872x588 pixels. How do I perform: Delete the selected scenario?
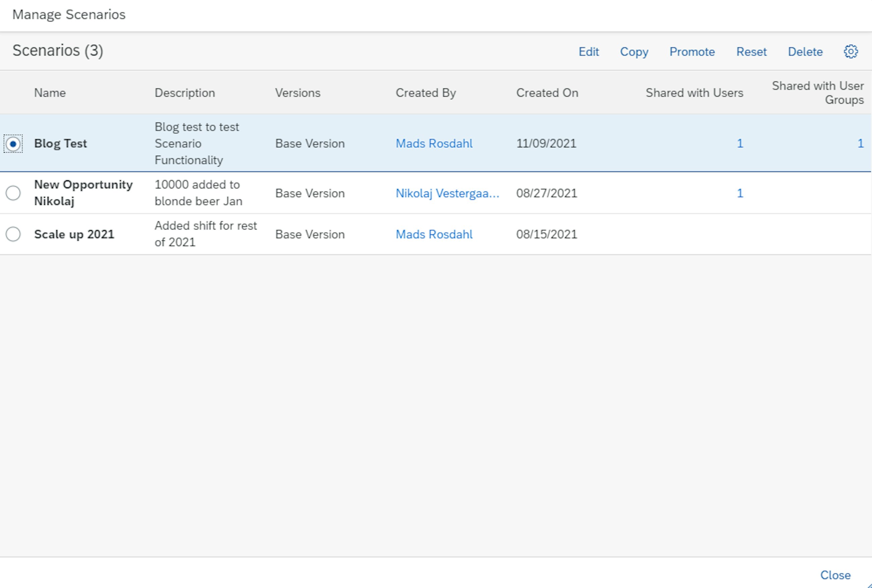pyautogui.click(x=805, y=52)
